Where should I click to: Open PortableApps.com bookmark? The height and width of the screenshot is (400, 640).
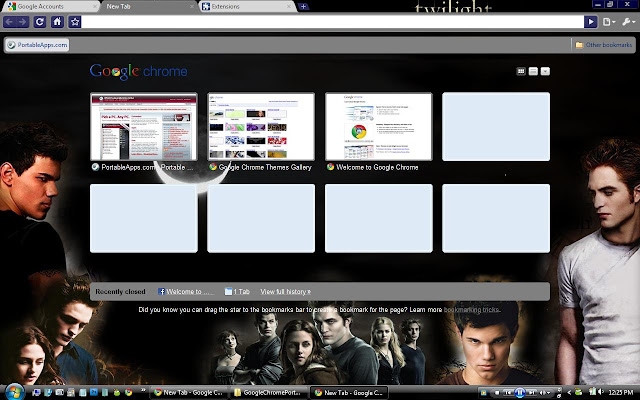[37, 45]
